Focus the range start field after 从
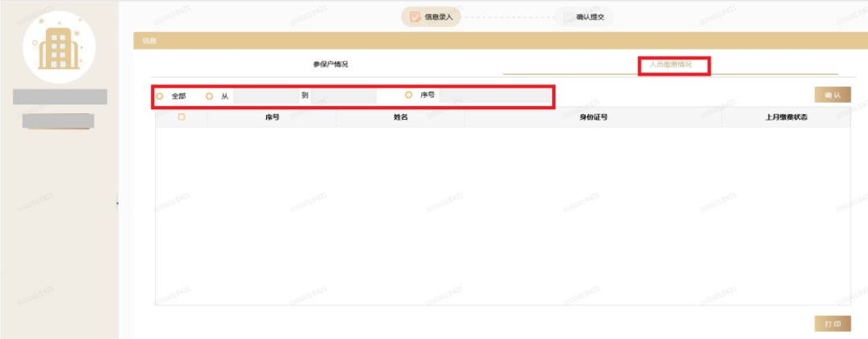 coord(266,96)
